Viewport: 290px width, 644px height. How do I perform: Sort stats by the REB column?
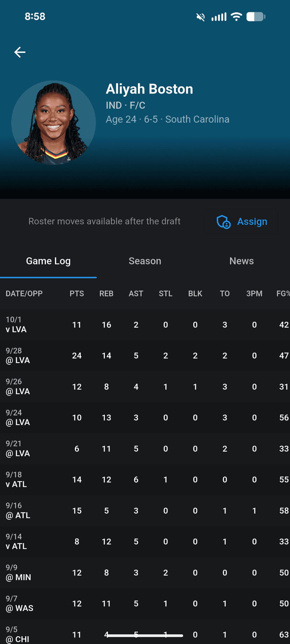[106, 294]
